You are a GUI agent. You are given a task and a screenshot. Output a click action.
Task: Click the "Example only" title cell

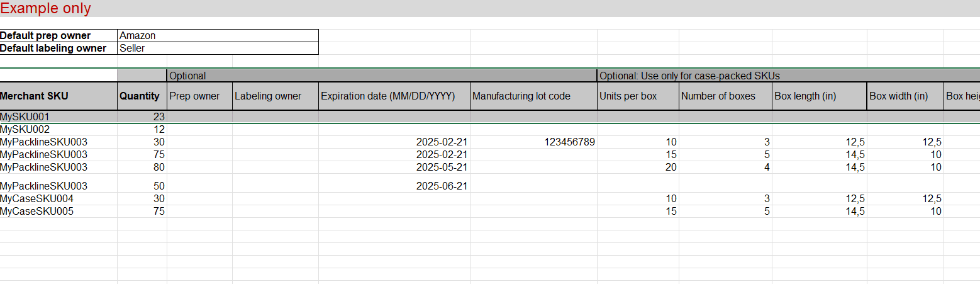(46, 9)
